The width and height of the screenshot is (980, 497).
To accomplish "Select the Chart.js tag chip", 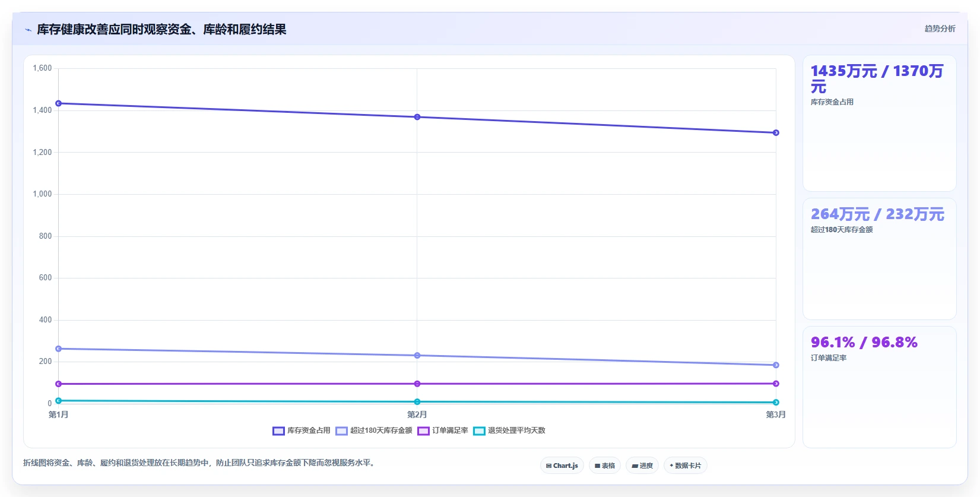I will point(562,466).
